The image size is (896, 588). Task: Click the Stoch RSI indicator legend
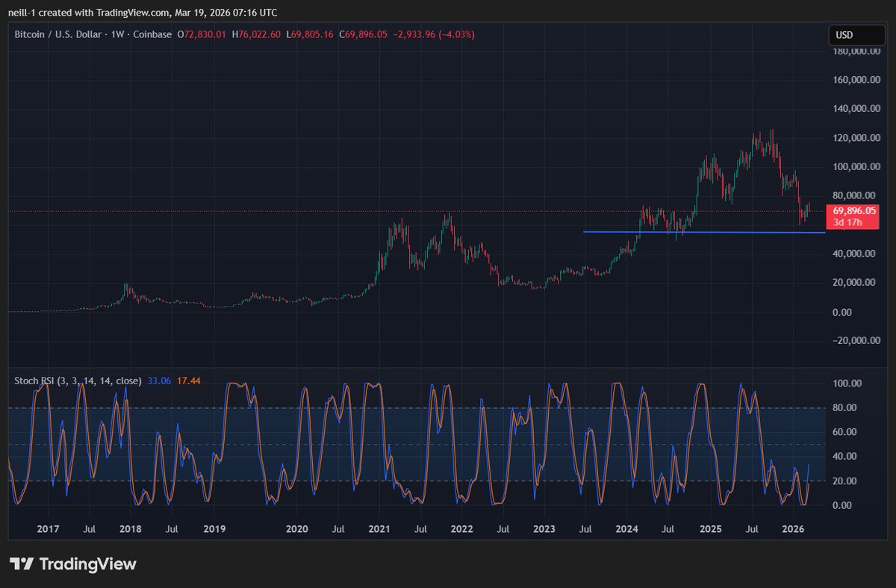78,381
